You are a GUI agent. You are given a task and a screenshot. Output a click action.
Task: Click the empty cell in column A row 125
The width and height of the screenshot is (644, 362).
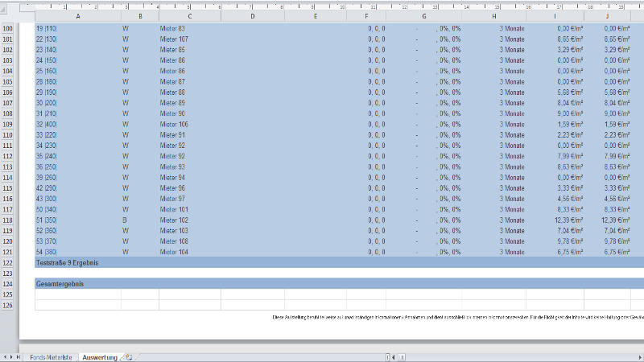point(78,294)
